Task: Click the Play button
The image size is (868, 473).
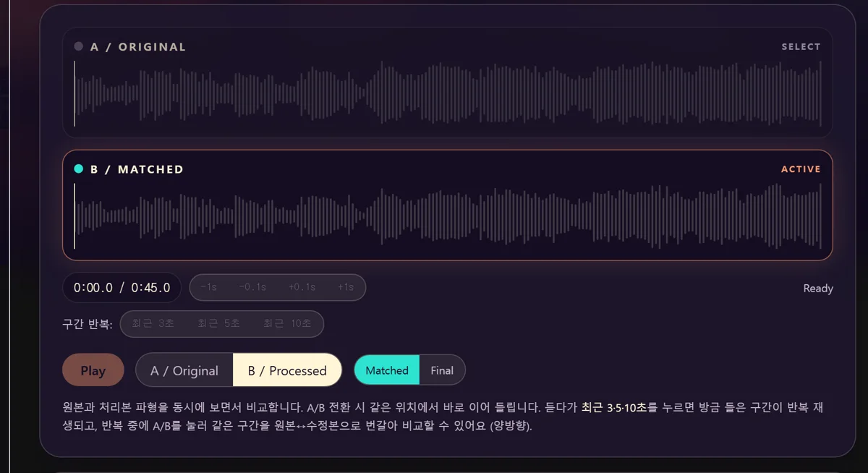Action: tap(93, 370)
